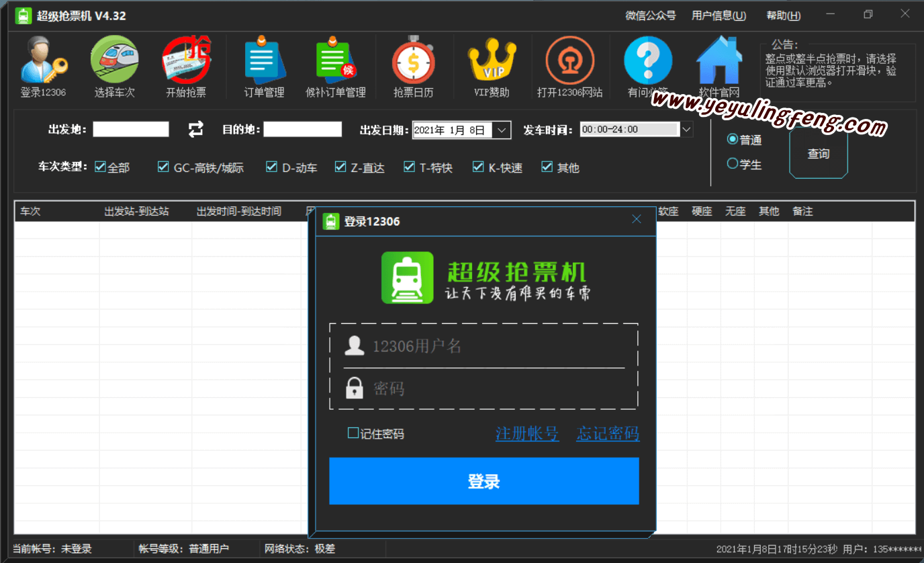Toggle the 其他 train type checkbox
The image size is (924, 563).
[547, 167]
